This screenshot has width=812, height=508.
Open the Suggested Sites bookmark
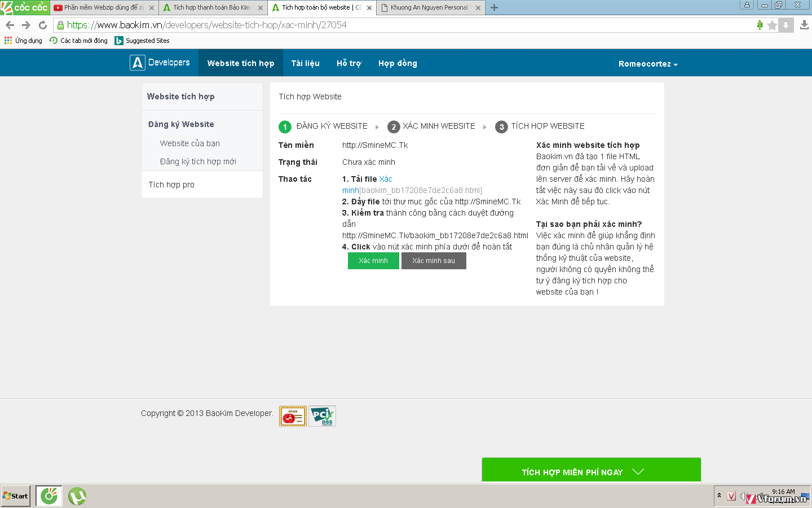coord(142,41)
